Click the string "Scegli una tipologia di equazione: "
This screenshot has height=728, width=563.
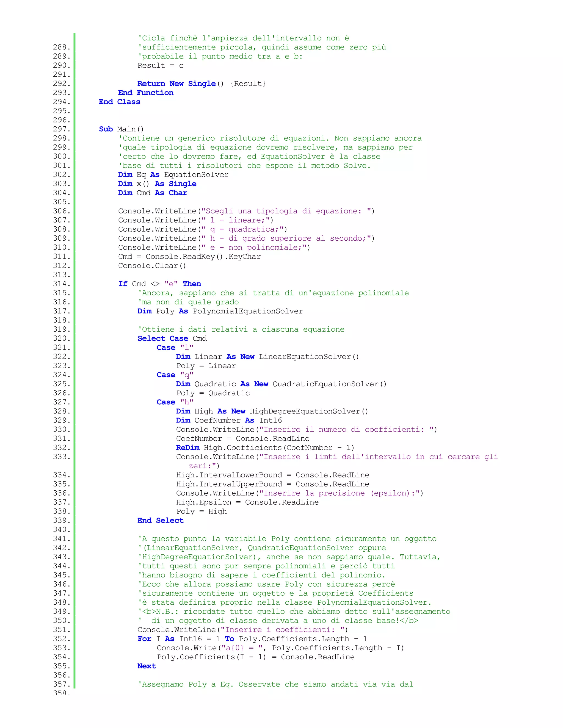(287, 211)
